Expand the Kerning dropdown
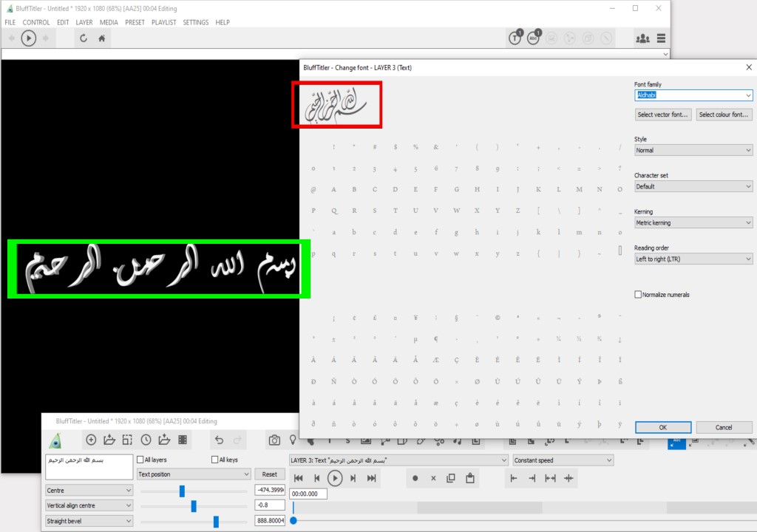757x532 pixels. (693, 222)
